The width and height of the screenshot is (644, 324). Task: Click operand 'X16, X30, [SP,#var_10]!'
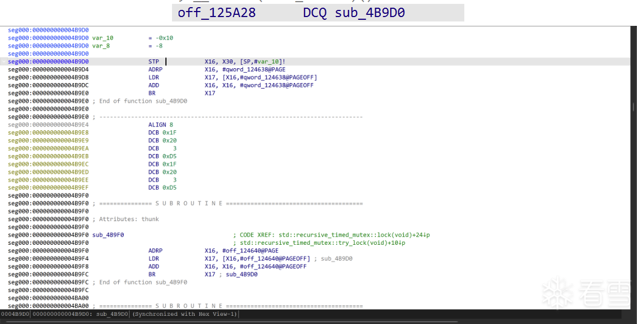coord(245,62)
